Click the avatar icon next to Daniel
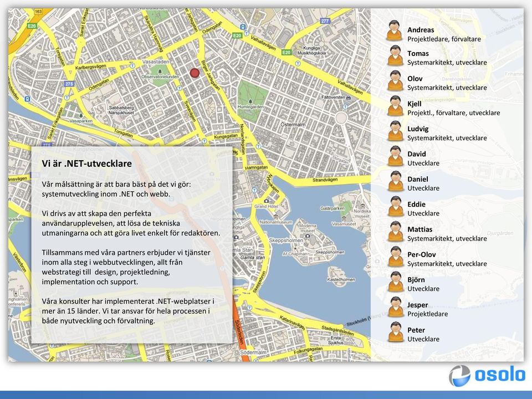 (x=395, y=181)
